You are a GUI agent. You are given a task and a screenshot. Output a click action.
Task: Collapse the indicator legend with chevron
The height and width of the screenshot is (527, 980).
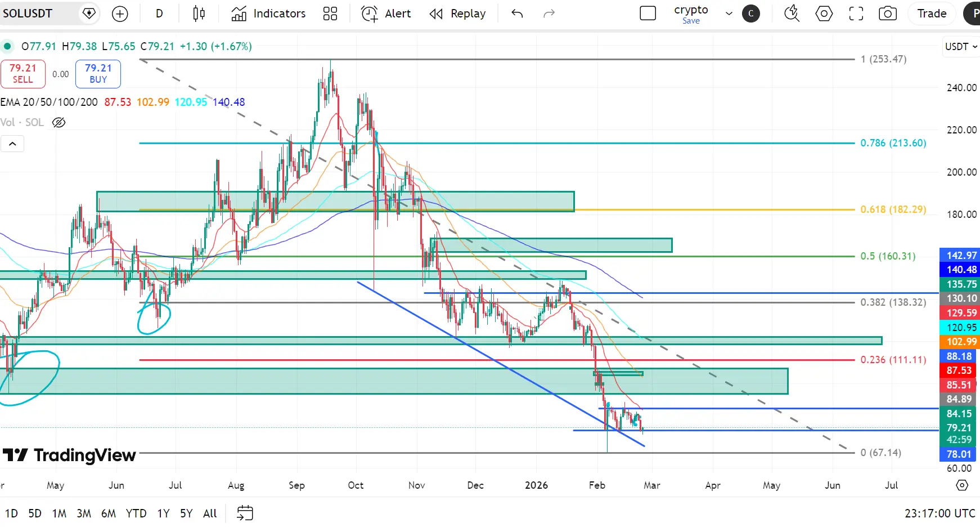(x=12, y=144)
